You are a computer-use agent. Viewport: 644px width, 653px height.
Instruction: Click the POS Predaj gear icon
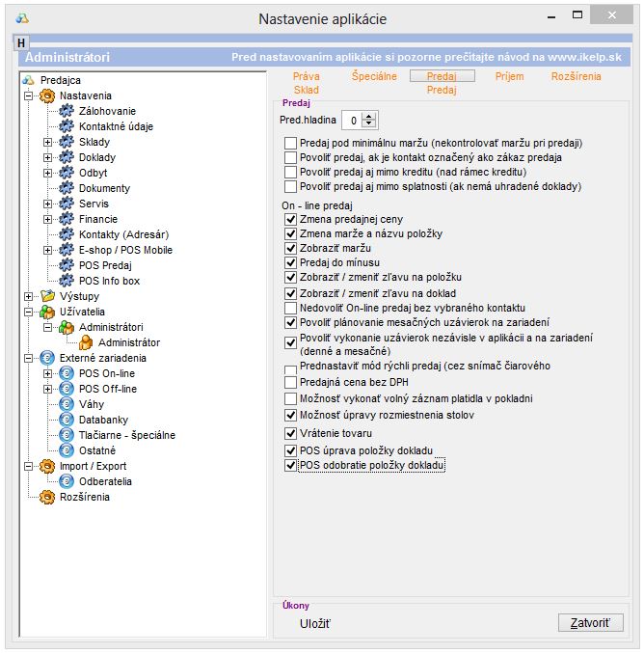(66, 265)
